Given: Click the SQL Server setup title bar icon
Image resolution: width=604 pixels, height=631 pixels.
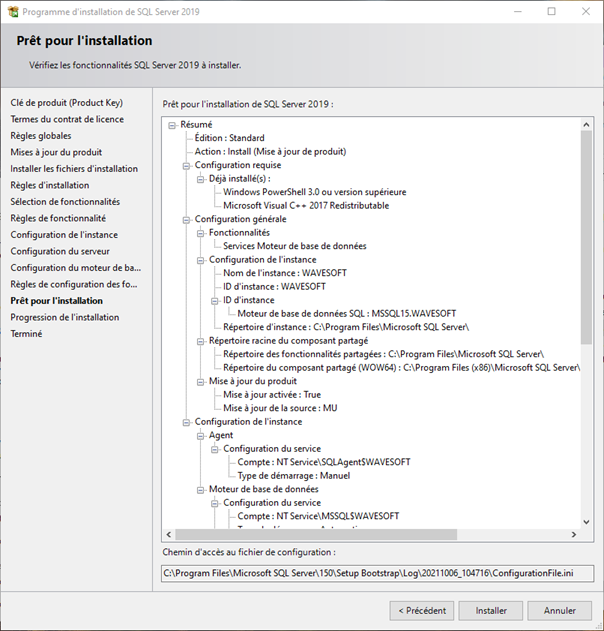Looking at the screenshot, I should 13,12.
